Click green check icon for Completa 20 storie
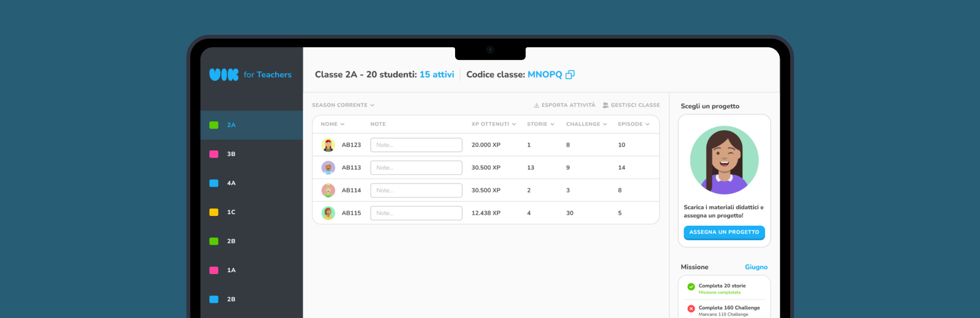The image size is (980, 318). [691, 286]
